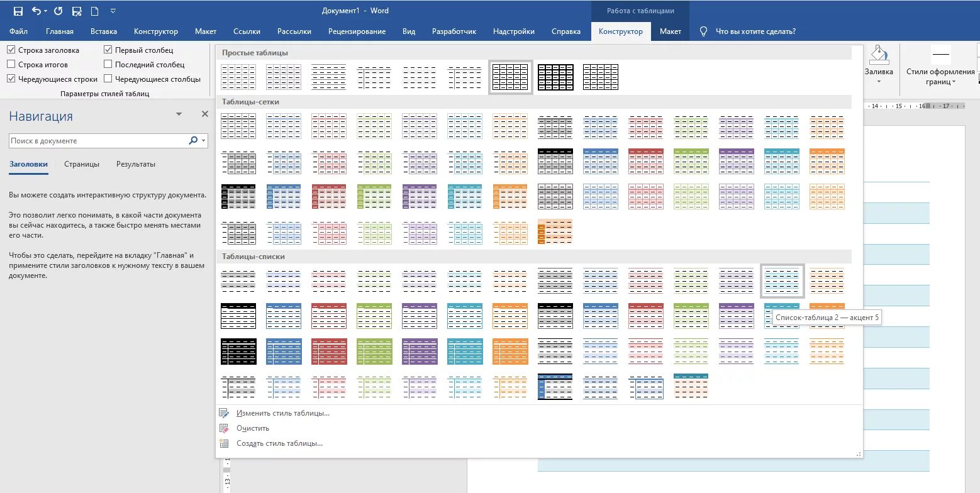The height and width of the screenshot is (493, 980).
Task: Expand the search options arrow beside the magnifier
Action: coord(203,141)
